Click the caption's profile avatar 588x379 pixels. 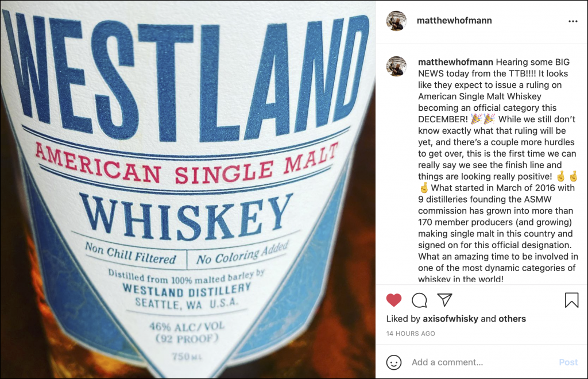396,67
